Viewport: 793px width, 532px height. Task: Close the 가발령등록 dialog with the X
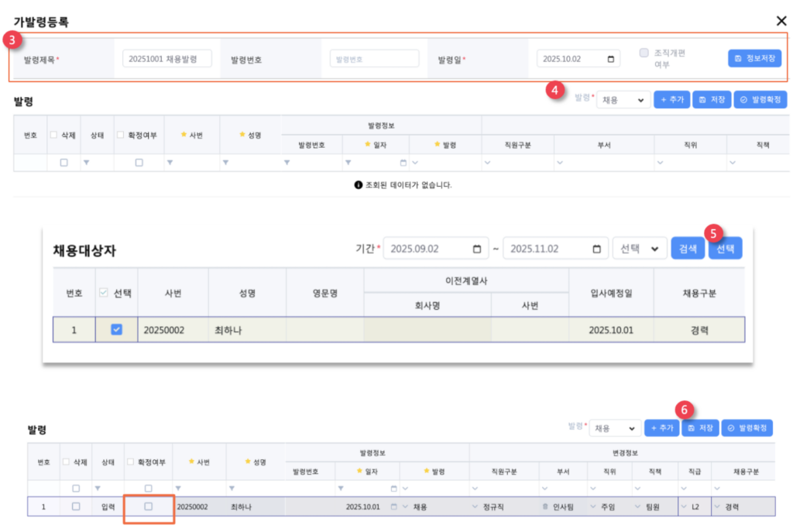(x=781, y=21)
